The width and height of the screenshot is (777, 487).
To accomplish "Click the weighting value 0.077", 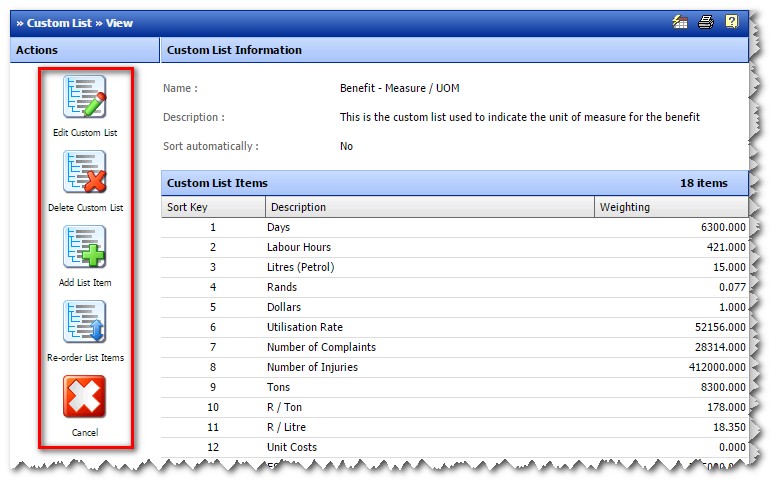I will [x=732, y=287].
